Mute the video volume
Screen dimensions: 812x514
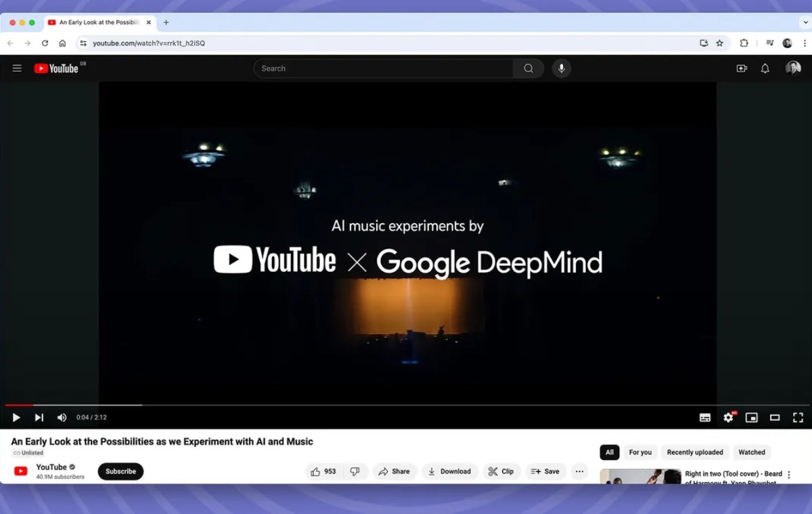click(62, 417)
